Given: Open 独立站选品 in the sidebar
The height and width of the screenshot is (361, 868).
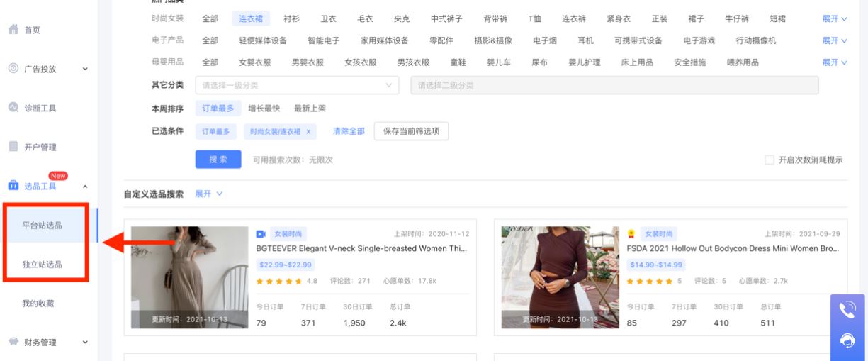Looking at the screenshot, I should [x=42, y=265].
